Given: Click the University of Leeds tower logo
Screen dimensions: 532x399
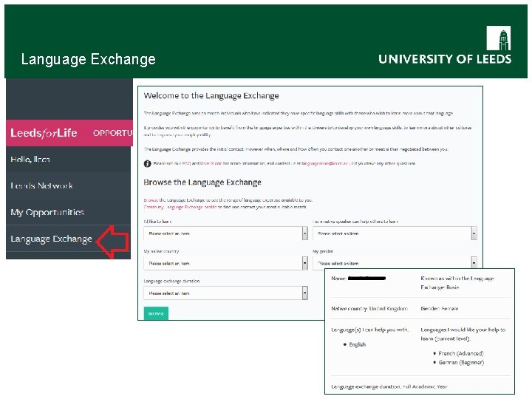Looking at the screenshot, I should [498, 38].
